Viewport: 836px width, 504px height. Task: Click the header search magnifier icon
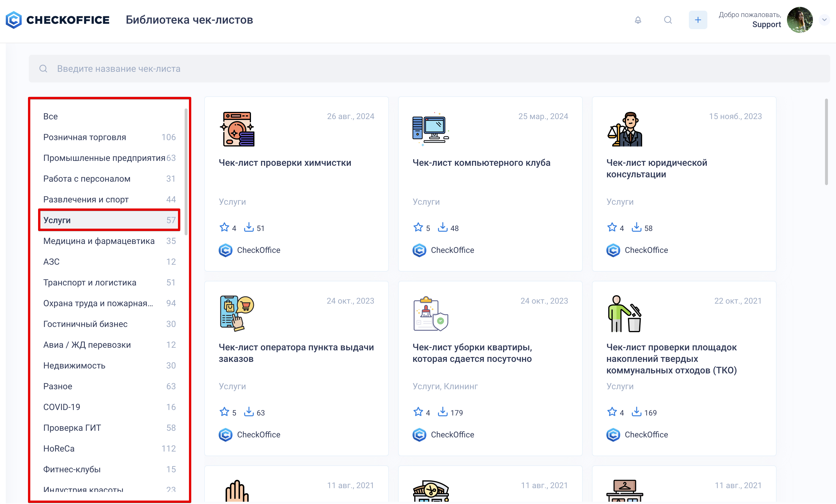668,20
